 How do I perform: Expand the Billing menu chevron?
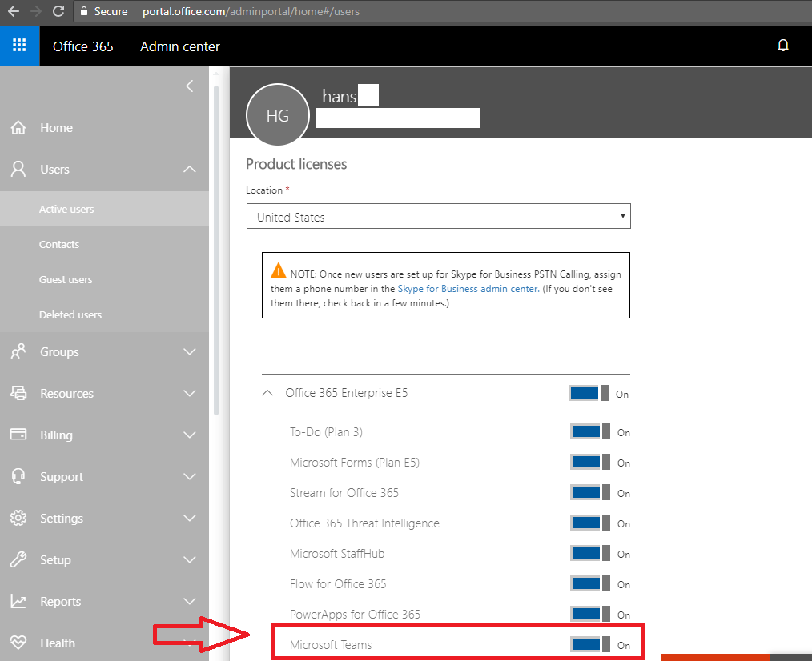190,435
